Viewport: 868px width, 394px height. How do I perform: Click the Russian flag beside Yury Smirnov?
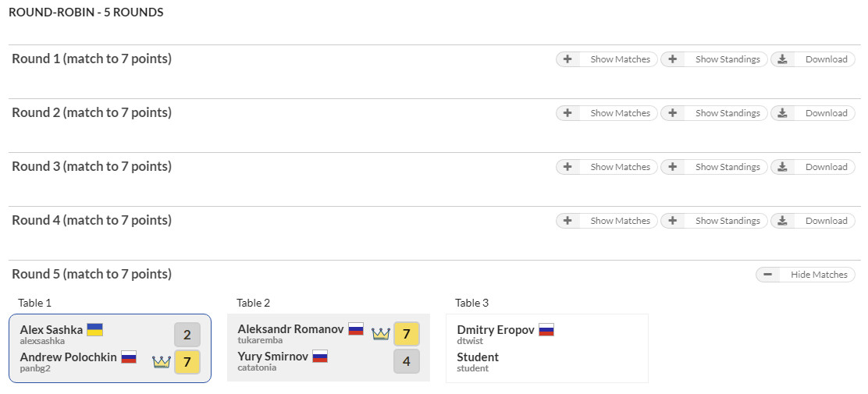(320, 357)
